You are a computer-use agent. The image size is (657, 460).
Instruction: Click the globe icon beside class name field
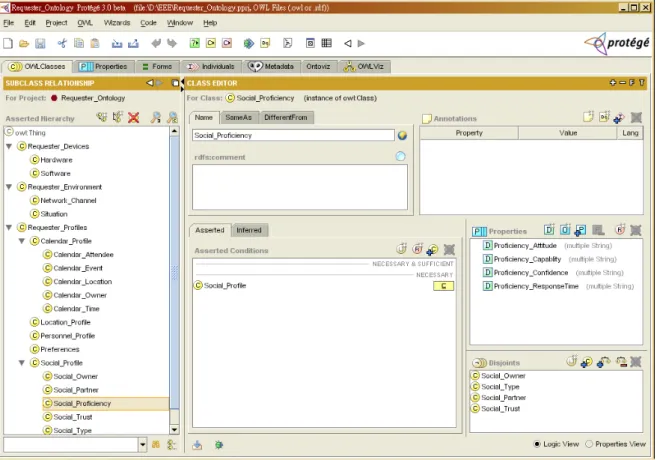tap(402, 135)
